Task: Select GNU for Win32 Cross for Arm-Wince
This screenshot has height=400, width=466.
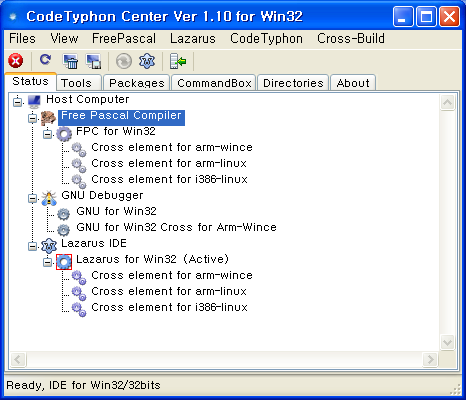Action: pyautogui.click(x=176, y=227)
